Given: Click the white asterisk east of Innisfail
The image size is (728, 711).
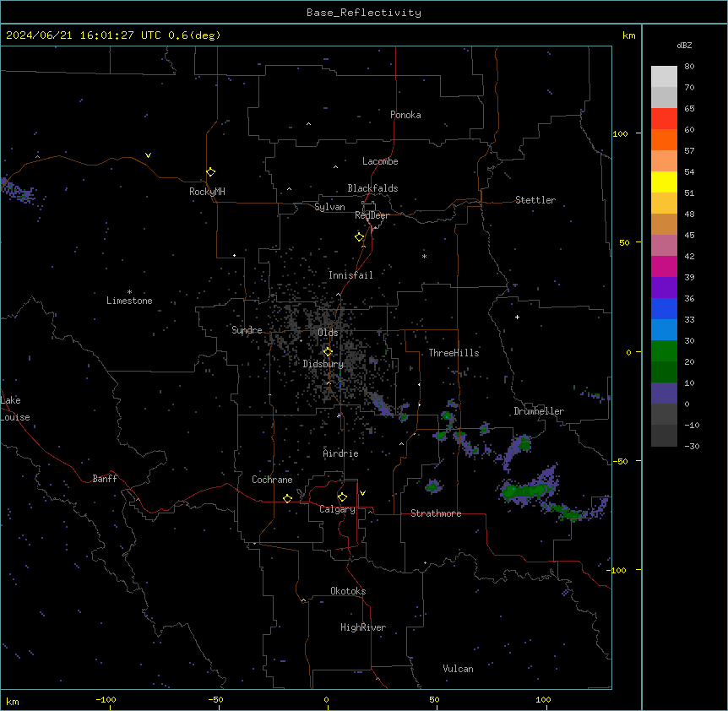Looking at the screenshot, I should coord(424,256).
